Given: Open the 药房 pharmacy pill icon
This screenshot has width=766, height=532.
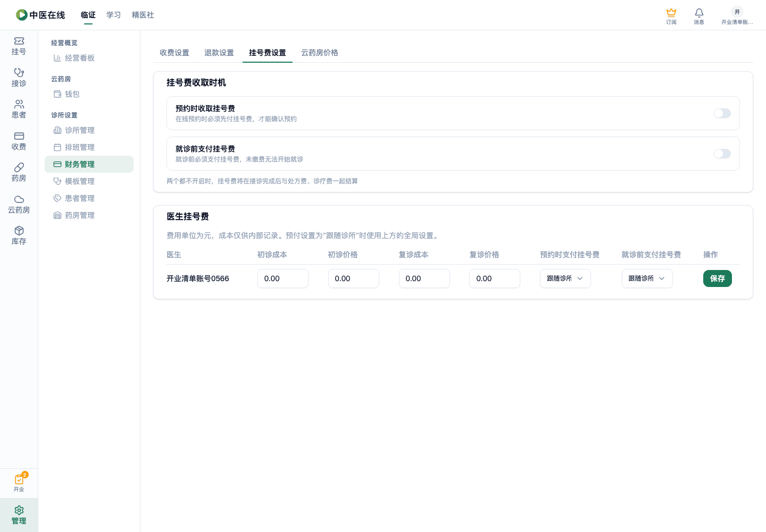Looking at the screenshot, I should [19, 173].
